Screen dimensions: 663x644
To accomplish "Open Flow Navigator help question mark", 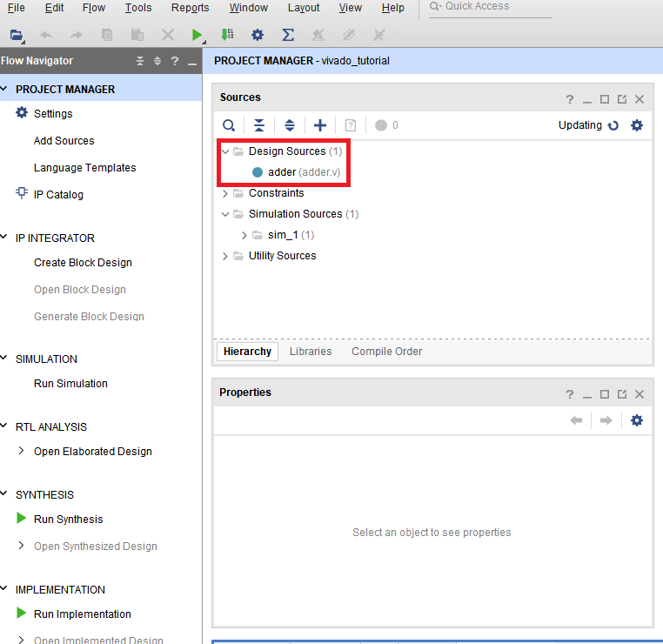I will pos(175,61).
